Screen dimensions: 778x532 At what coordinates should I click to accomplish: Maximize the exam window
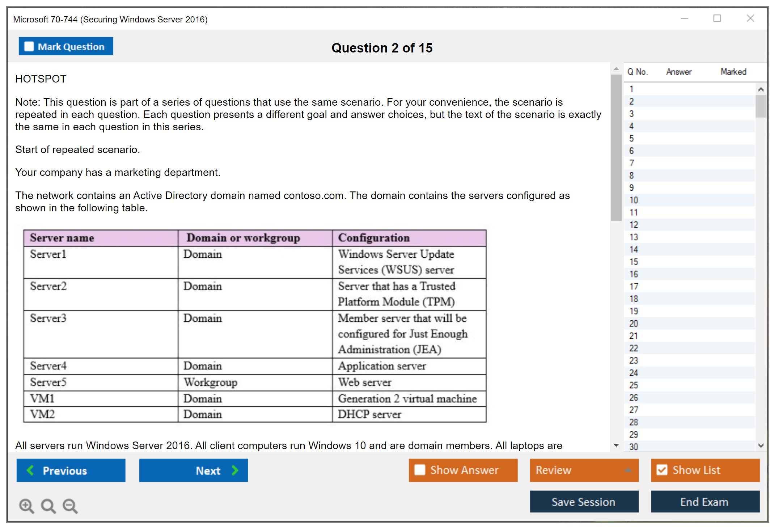(x=717, y=18)
